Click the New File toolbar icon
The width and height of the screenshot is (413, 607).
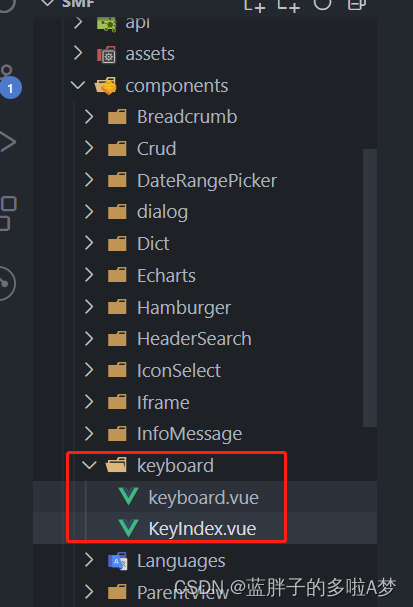click(x=254, y=5)
